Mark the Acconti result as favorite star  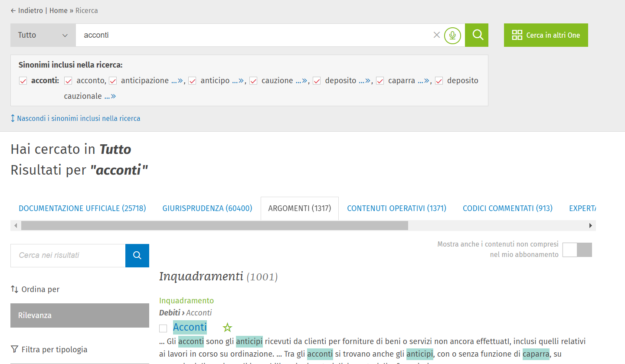(227, 328)
